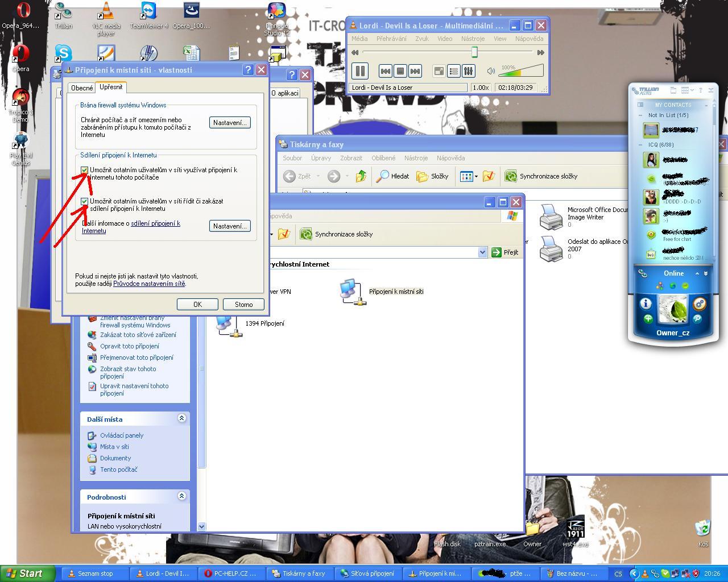Open Nastavení button for Internet sharing

pyautogui.click(x=230, y=226)
